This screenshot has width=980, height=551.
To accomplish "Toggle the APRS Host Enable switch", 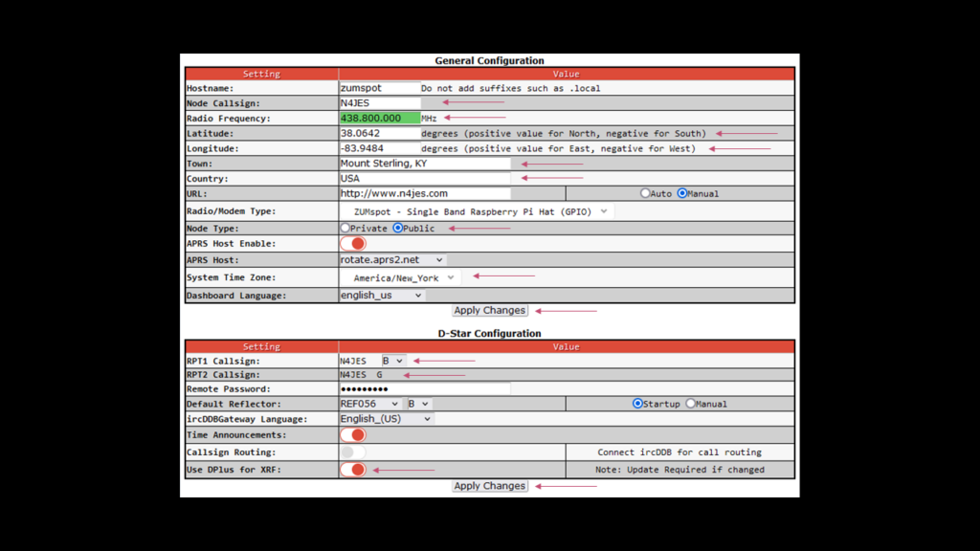I will pos(353,244).
